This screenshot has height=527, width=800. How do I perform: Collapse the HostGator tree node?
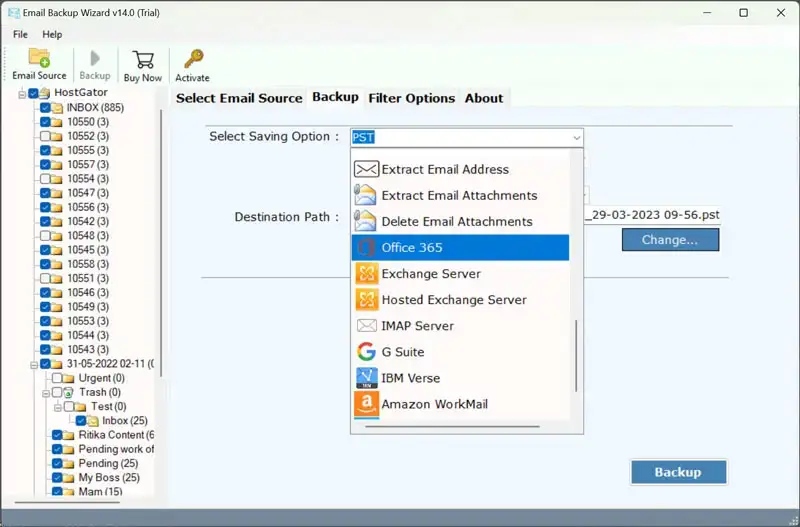[22, 93]
